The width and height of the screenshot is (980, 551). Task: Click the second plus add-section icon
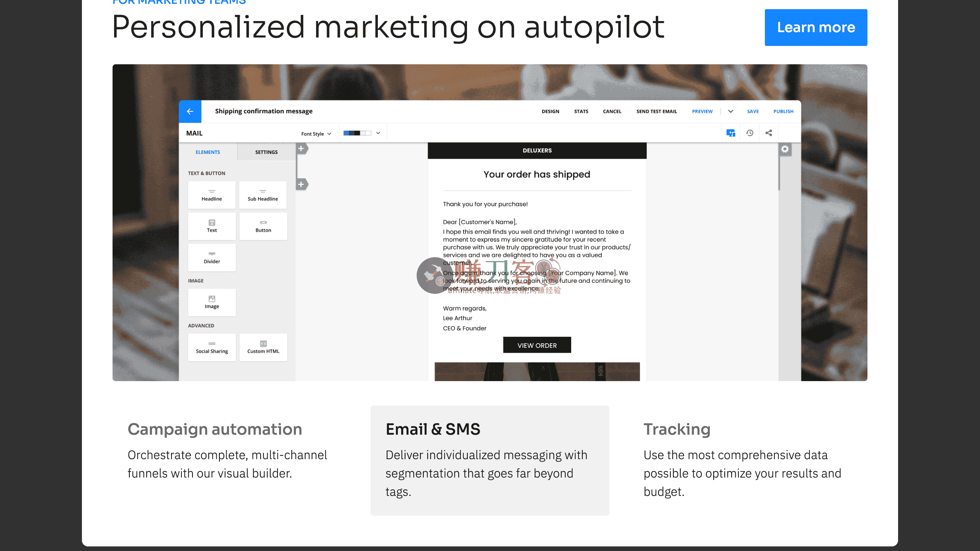(301, 184)
